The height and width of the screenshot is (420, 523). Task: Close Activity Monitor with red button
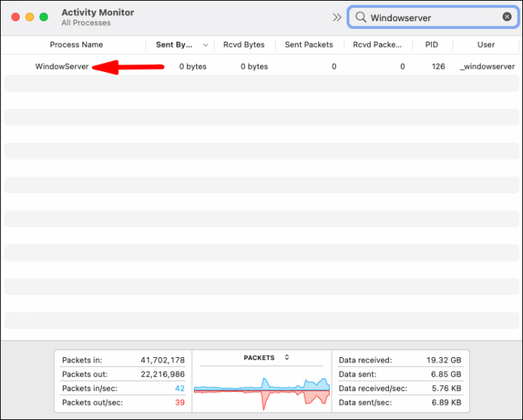[x=15, y=17]
